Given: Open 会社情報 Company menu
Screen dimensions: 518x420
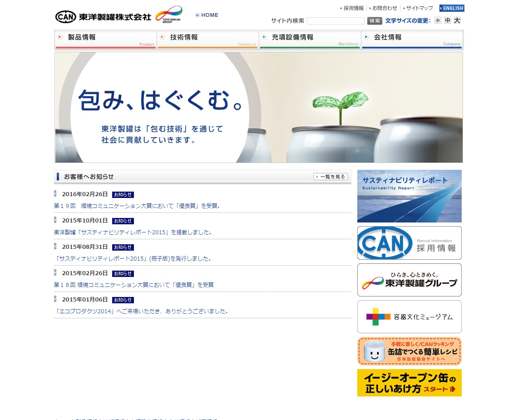Looking at the screenshot, I should [412, 40].
